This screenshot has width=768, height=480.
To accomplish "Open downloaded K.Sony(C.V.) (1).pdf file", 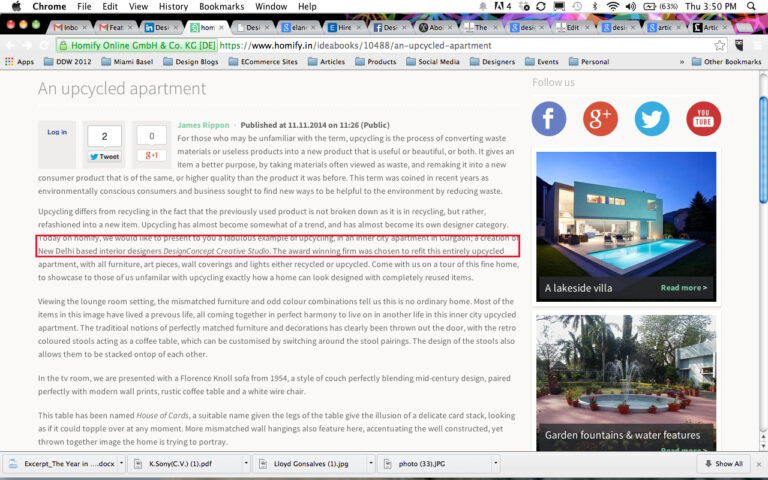I will point(186,463).
